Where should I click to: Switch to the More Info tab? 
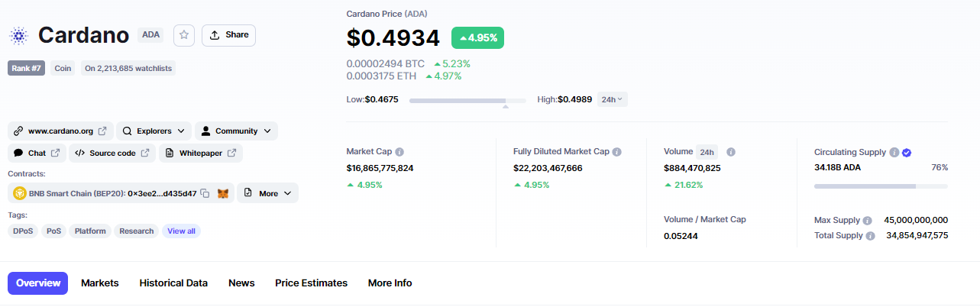point(390,283)
